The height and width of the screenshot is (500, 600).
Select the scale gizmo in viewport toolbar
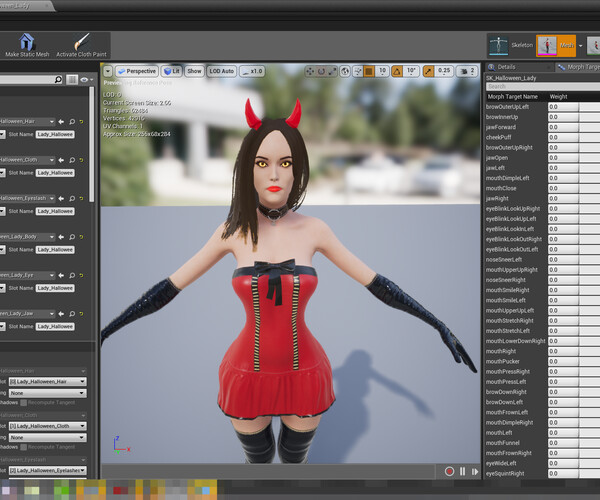333,71
